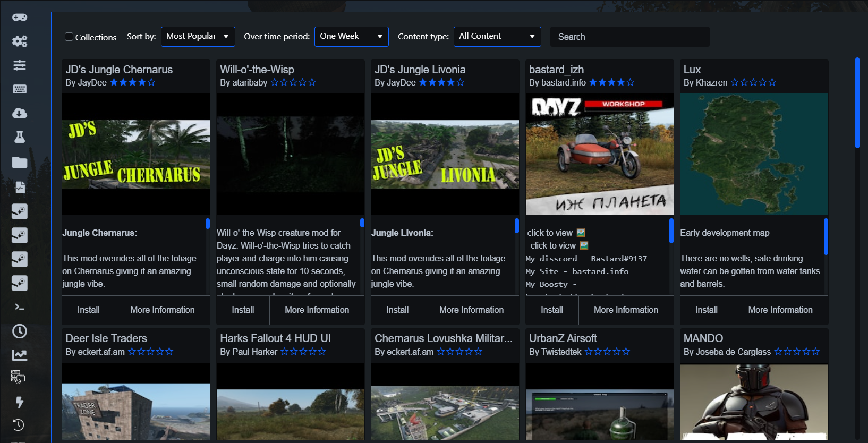Install JD's Jungle Chernarus

(x=88, y=310)
